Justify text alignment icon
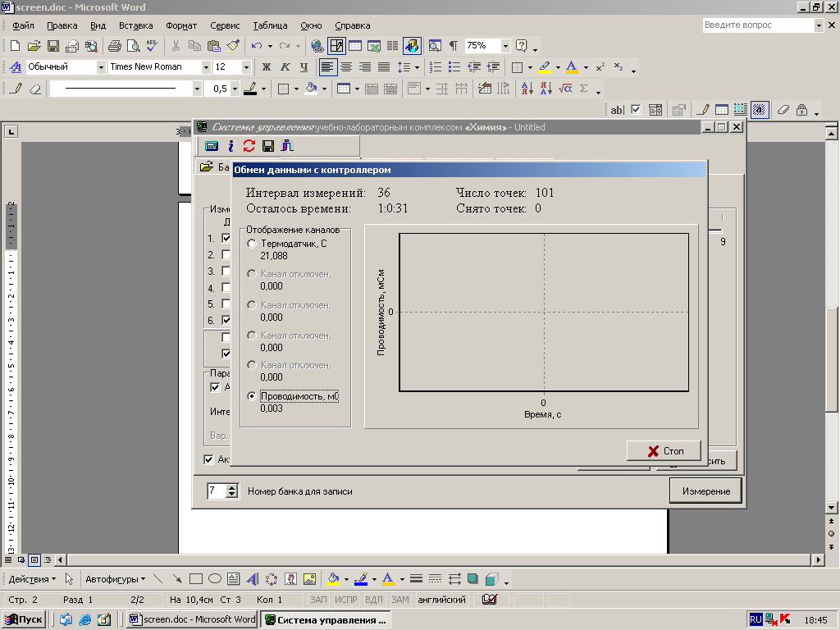This screenshot has height=630, width=840. coord(384,67)
